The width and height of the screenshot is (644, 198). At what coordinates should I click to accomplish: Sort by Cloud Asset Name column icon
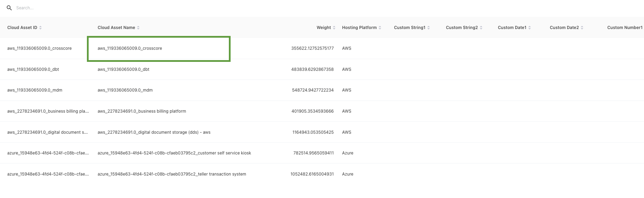[138, 28]
